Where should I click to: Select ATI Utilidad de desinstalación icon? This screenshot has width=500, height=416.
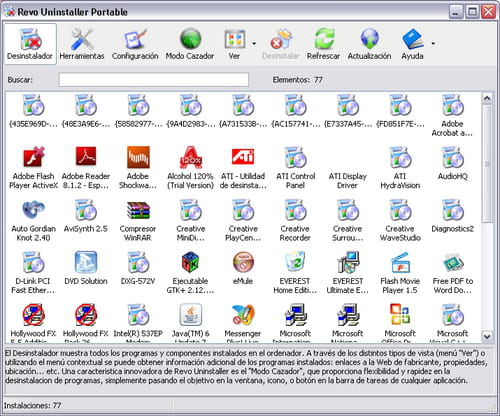click(243, 157)
